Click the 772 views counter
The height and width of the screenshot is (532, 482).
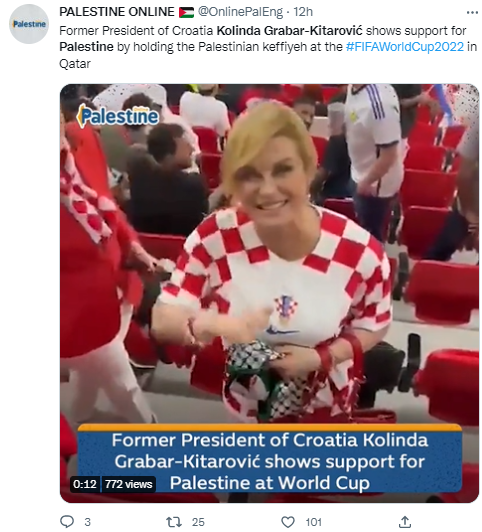(x=129, y=483)
